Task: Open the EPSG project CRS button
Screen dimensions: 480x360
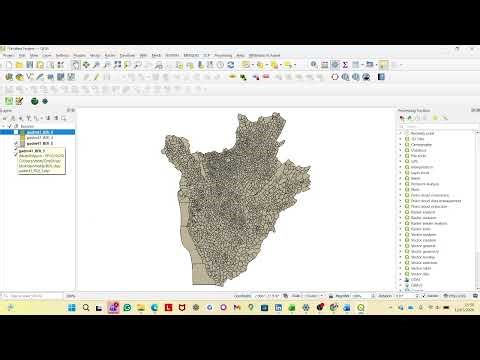Action: (x=455, y=296)
